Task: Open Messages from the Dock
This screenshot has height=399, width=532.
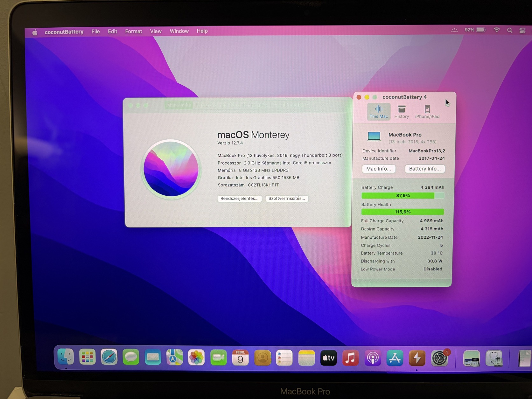Action: (131, 357)
